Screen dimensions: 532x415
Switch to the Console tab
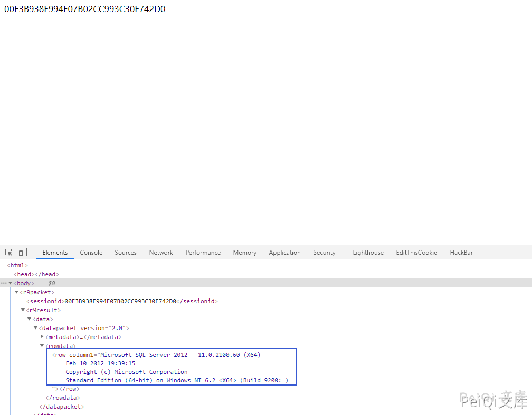tap(91, 253)
